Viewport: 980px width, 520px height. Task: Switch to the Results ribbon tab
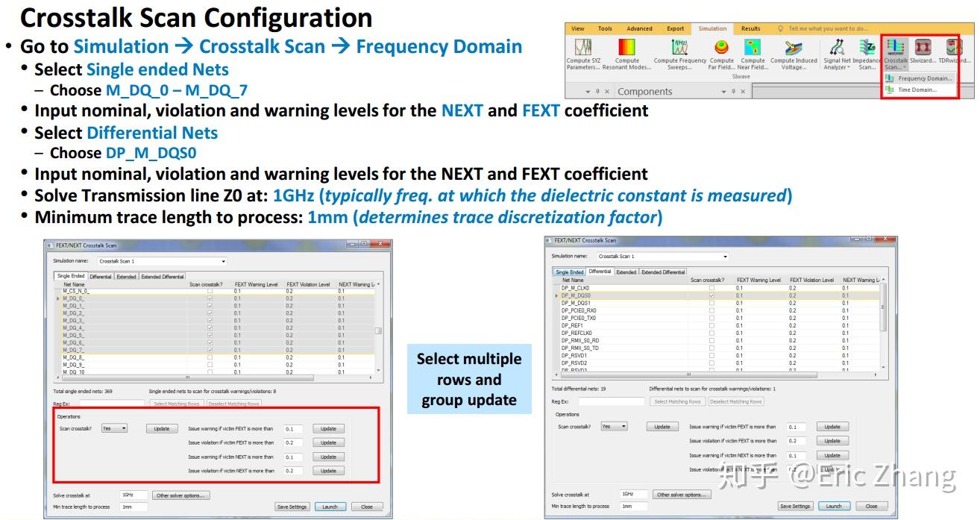coord(751,28)
